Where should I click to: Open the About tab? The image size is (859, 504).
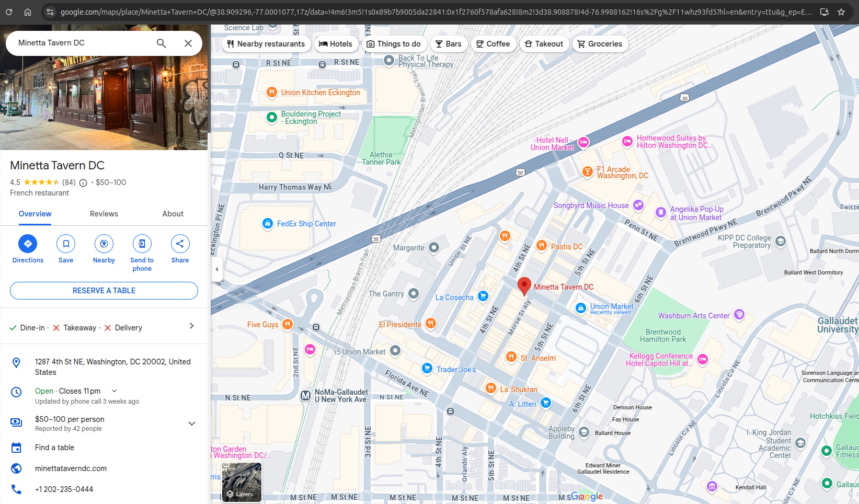point(173,213)
